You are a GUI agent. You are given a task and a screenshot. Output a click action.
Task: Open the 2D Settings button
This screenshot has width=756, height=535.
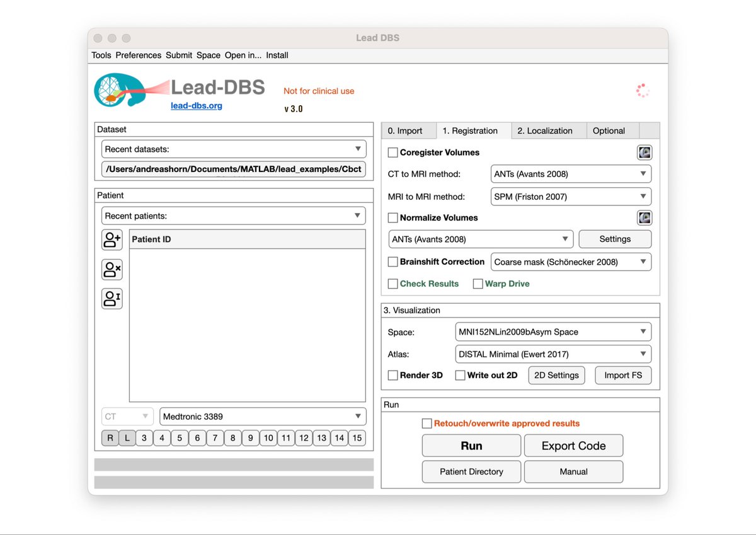tap(556, 375)
